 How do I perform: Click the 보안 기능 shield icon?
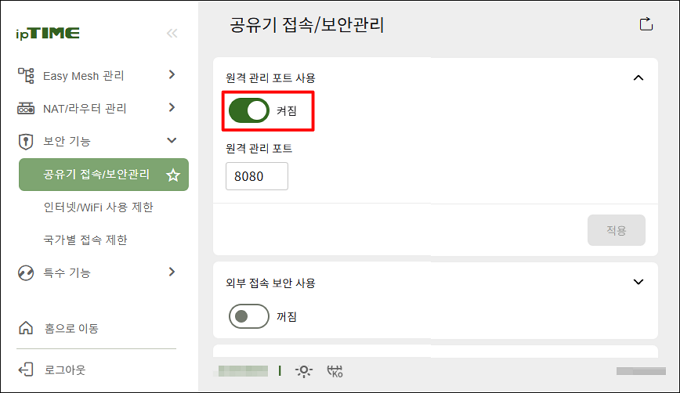tap(26, 141)
